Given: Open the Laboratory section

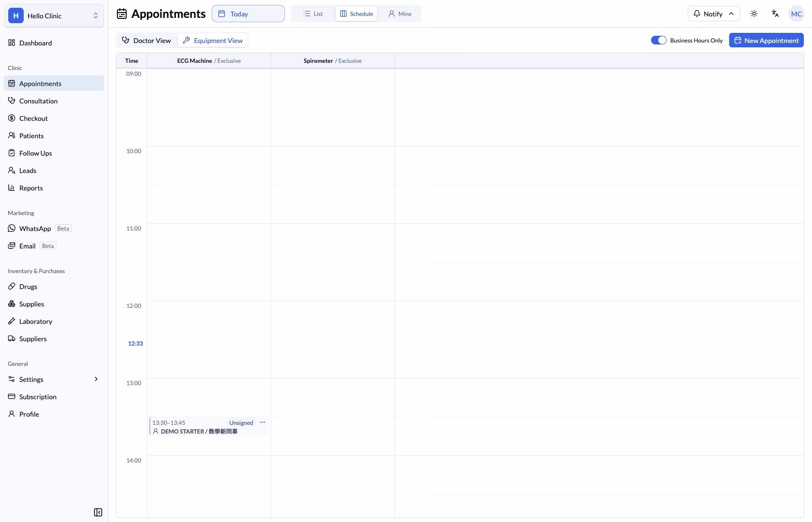Looking at the screenshot, I should [x=54, y=321].
